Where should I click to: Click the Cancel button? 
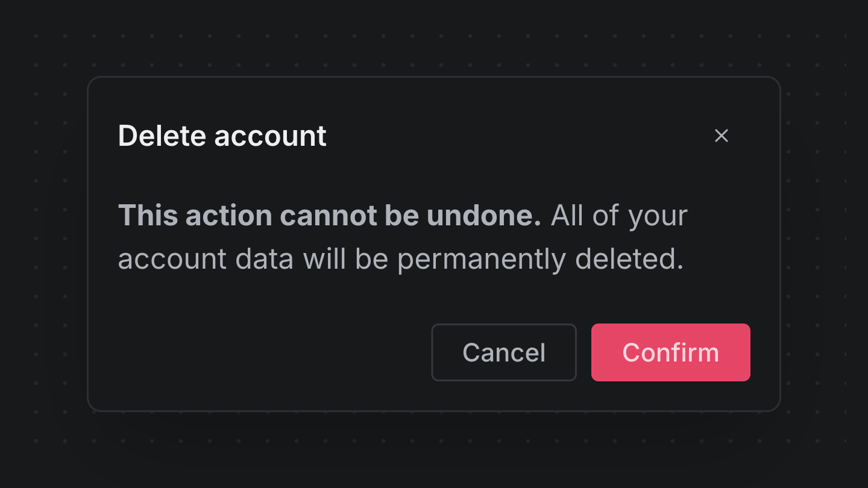(x=504, y=352)
